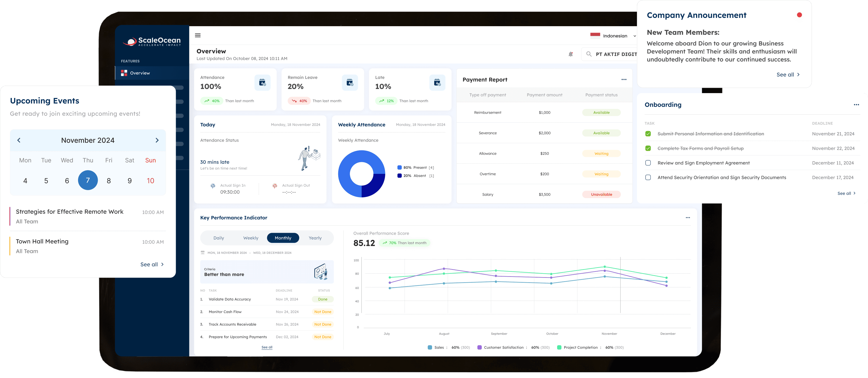Screen dimensions: 868x378
Task: Click the Attendance card calendar icon
Action: [x=262, y=82]
